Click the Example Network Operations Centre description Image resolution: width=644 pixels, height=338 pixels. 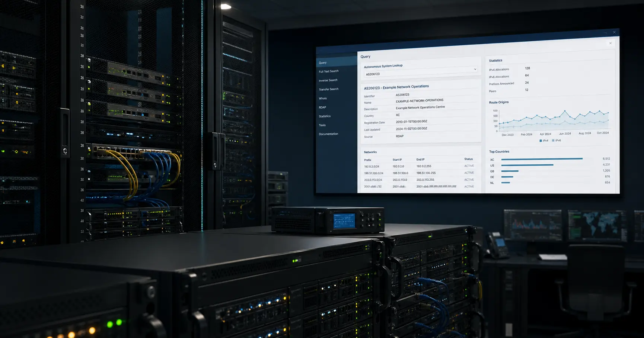click(420, 107)
